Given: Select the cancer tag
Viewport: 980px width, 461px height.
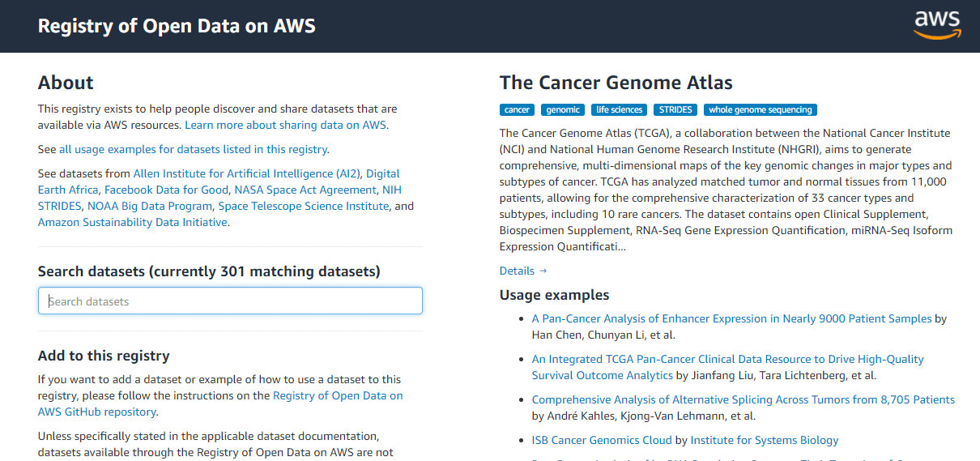Looking at the screenshot, I should (517, 109).
